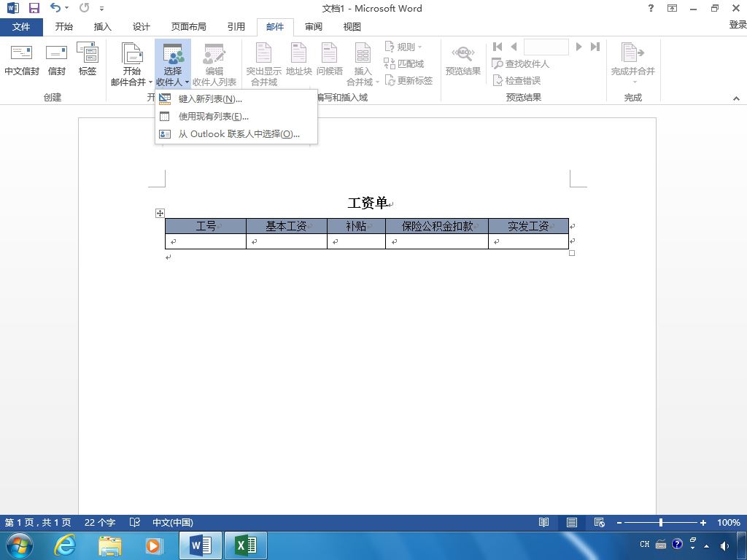Go to previous record arrow
The width and height of the screenshot is (747, 560).
514,47
